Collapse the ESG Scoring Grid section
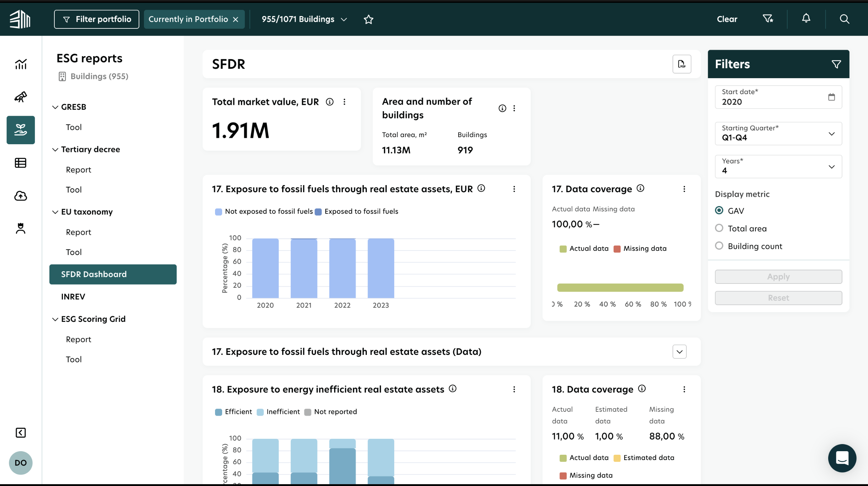Image resolution: width=868 pixels, height=486 pixels. coord(55,319)
